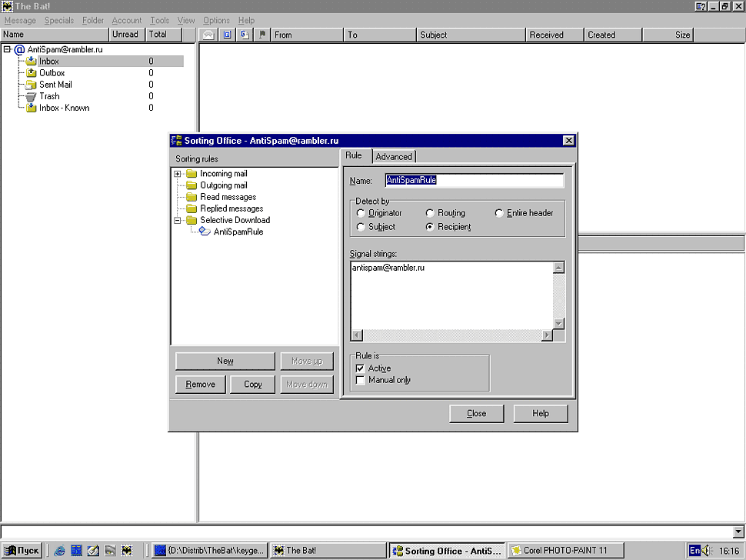Click the Remove rule button

point(200,385)
